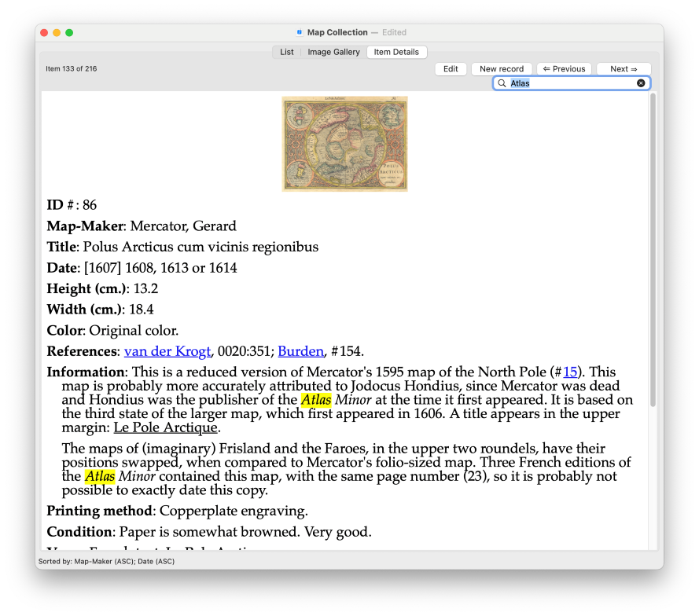Click the second highlighted Atlas match

tap(100, 476)
